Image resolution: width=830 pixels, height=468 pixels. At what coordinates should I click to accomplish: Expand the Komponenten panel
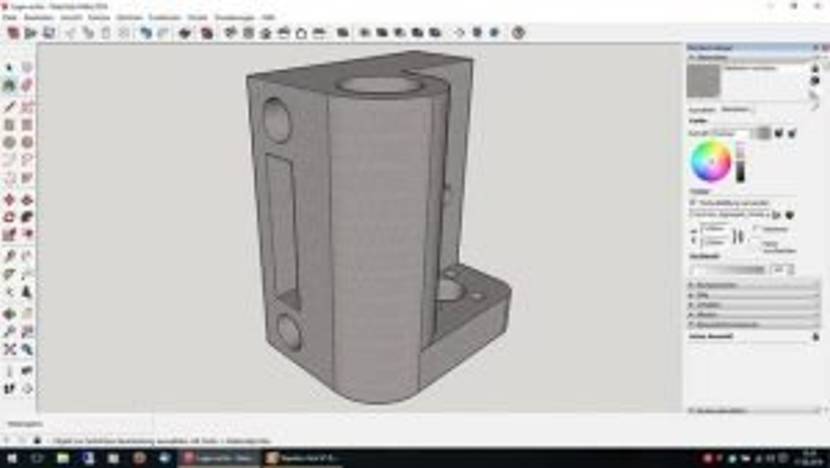pos(754,285)
